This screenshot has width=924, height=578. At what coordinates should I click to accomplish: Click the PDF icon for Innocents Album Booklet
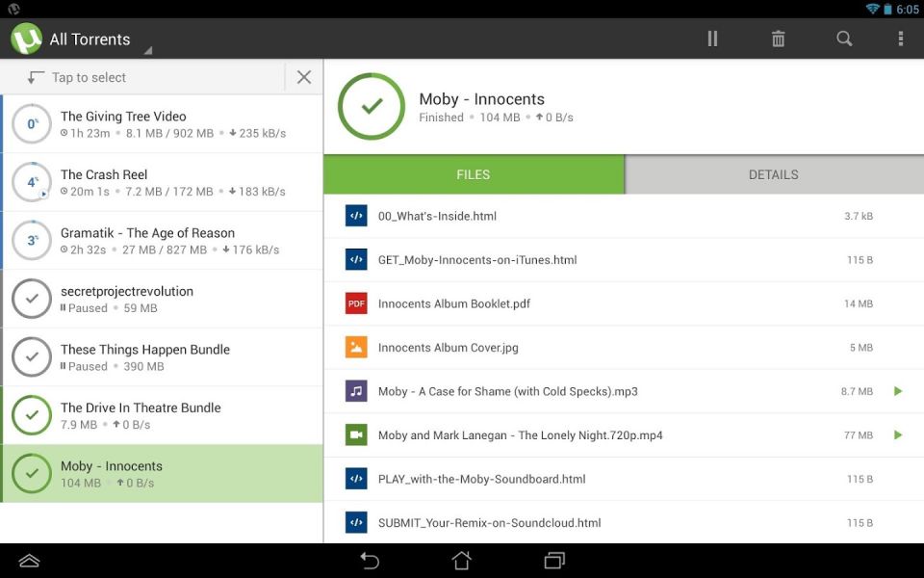click(x=356, y=303)
